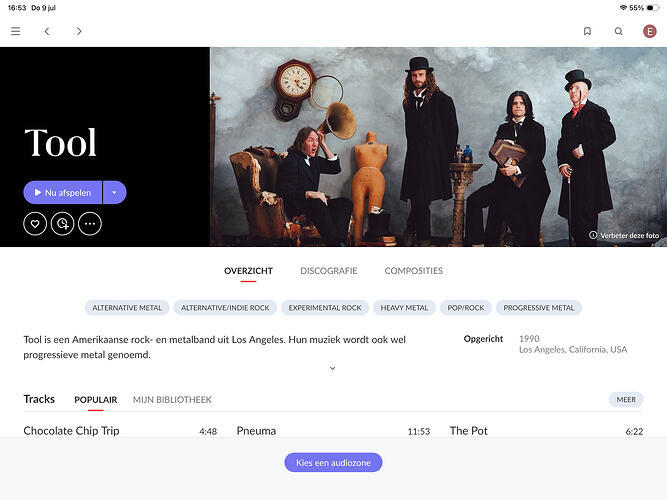Favorite Tool with the heart icon
The width and height of the screenshot is (667, 500).
point(35,223)
